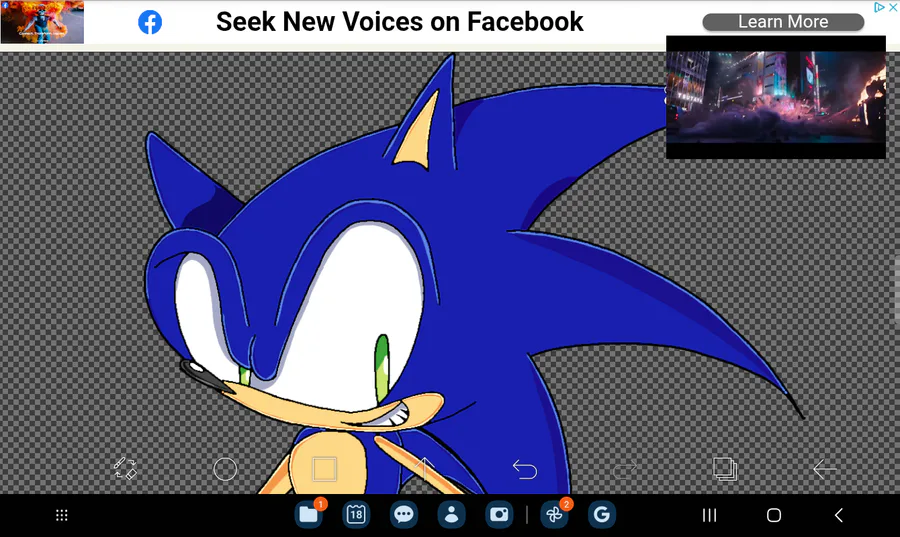Click the city video ad overlay

coord(775,97)
